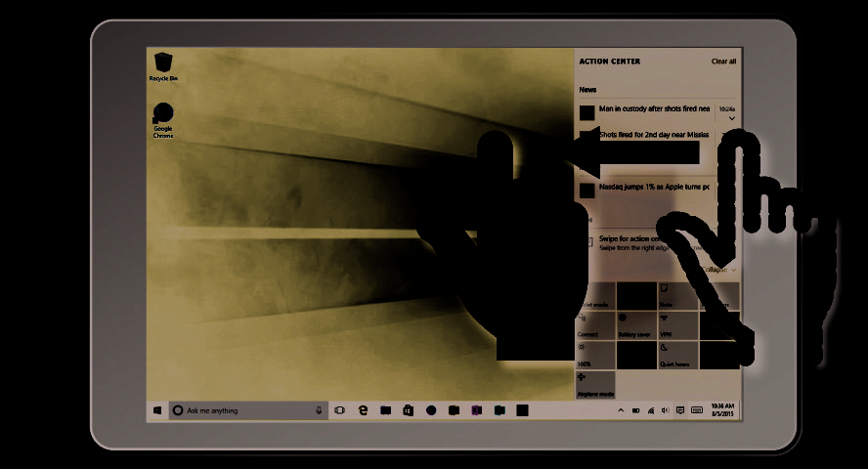Click the microphone icon in the search box

pos(319,410)
